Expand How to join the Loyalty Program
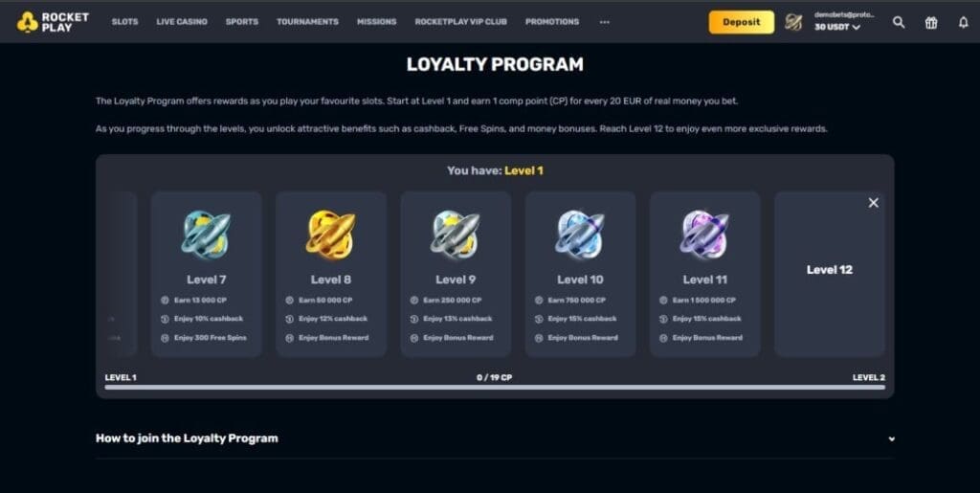 pyautogui.click(x=495, y=438)
